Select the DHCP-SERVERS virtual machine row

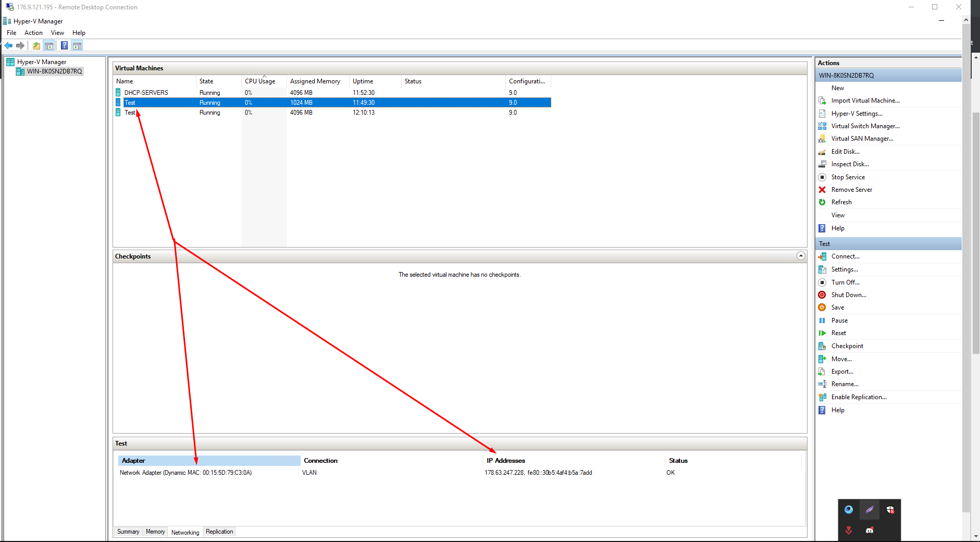[146, 92]
